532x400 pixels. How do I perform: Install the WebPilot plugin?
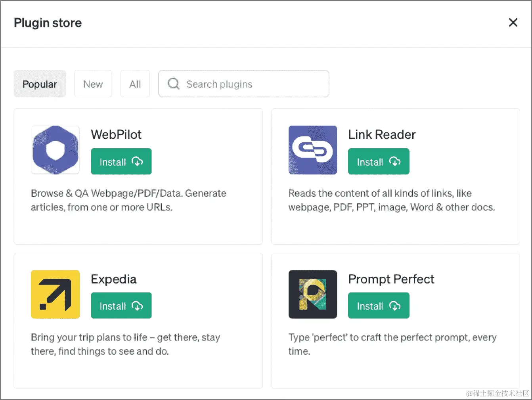[x=121, y=161]
